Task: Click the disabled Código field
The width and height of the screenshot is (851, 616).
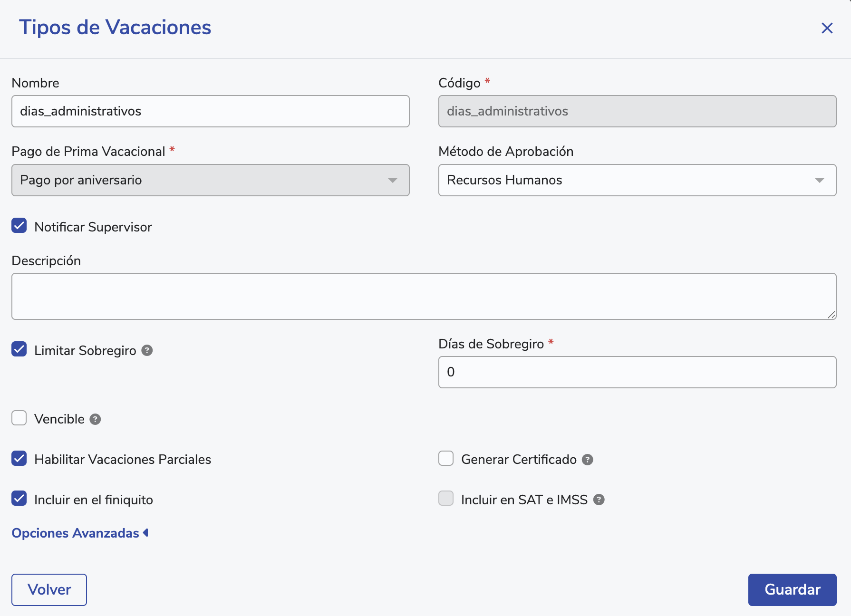Action: point(638,111)
